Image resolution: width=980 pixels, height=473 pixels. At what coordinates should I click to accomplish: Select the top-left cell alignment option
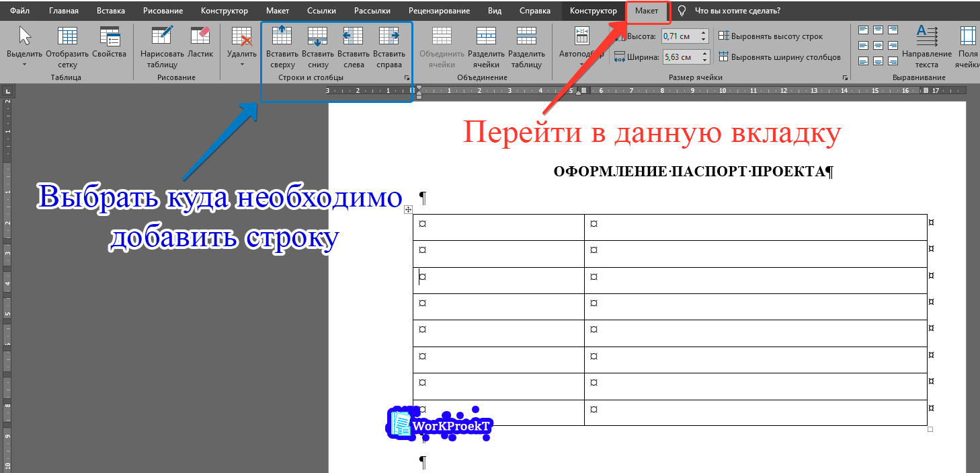coord(863,30)
